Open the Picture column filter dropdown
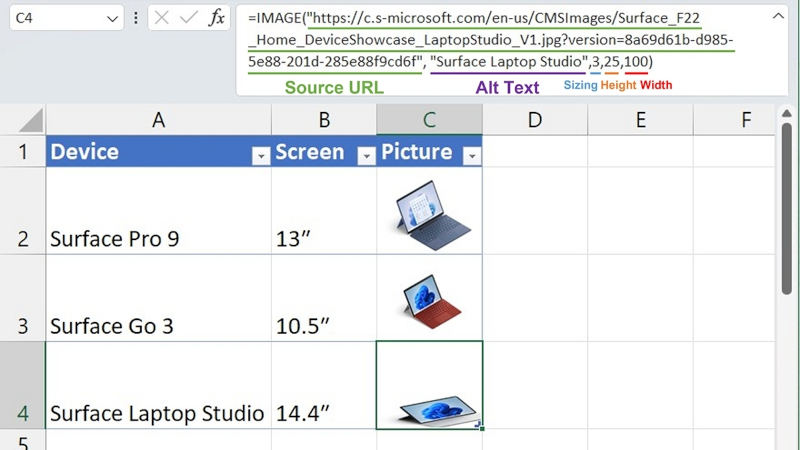Viewport: 800px width, 450px height. [472, 156]
